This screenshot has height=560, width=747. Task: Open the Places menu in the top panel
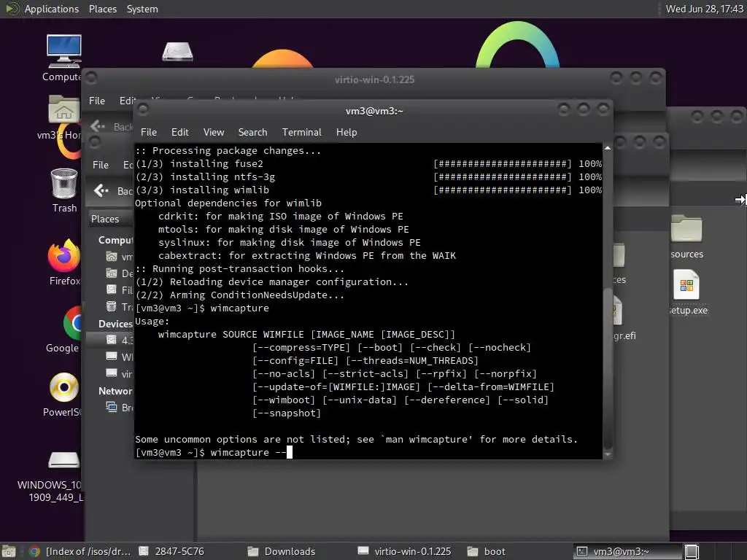coord(102,9)
